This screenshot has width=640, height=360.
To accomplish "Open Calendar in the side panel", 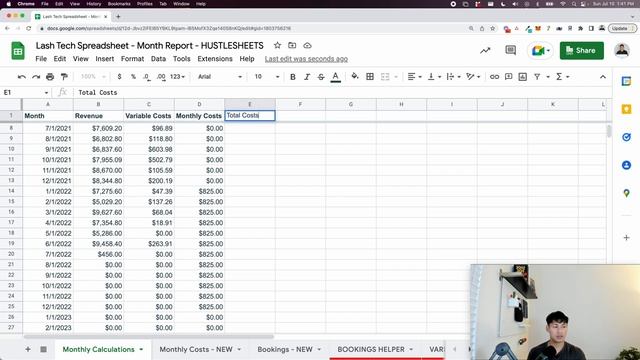I will coord(626,81).
